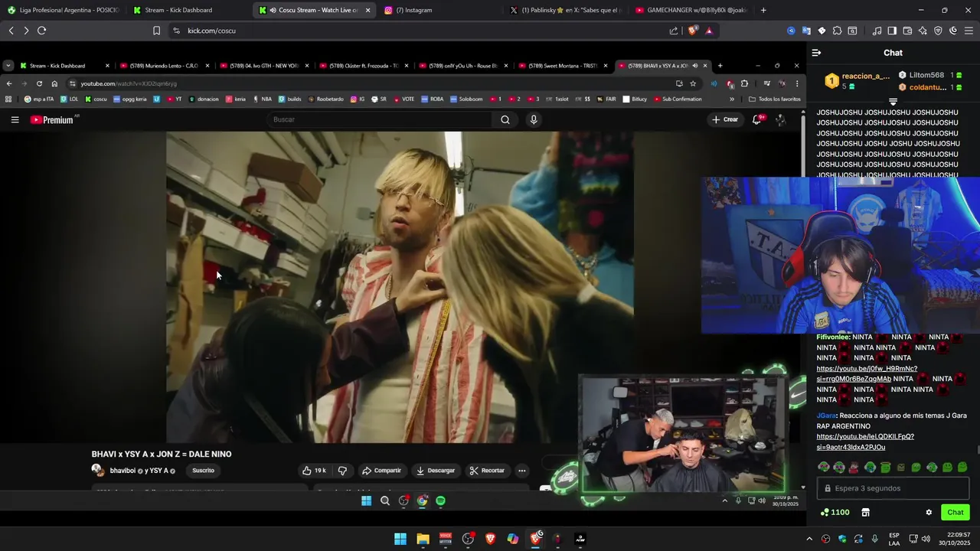The height and width of the screenshot is (551, 980).
Task: Focus the YouTube Buscar search field
Action: pyautogui.click(x=381, y=119)
